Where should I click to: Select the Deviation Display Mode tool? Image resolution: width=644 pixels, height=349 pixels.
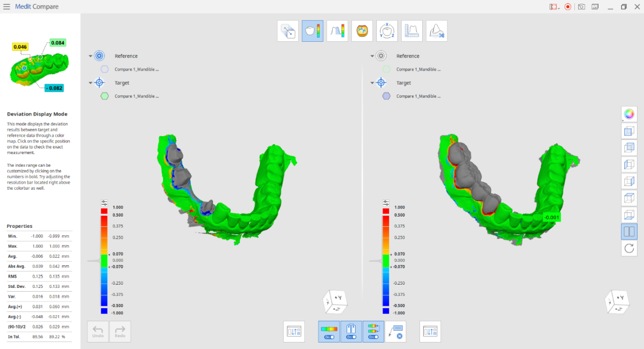(x=312, y=31)
